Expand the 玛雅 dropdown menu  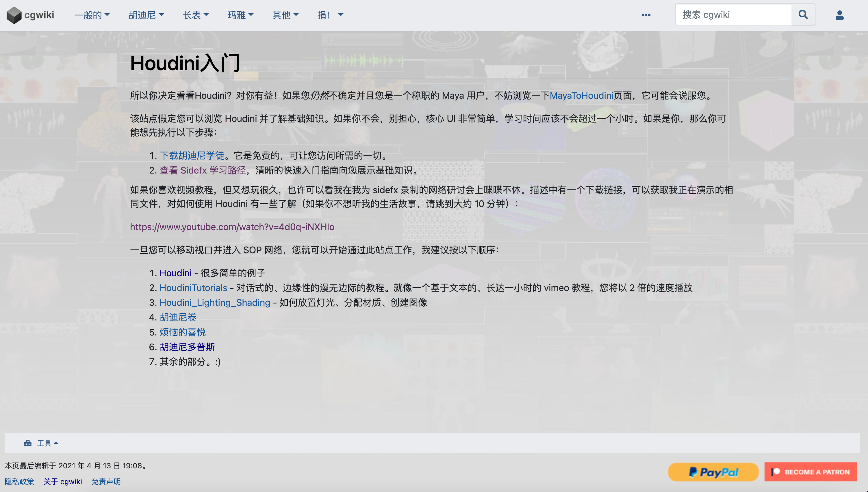coord(240,15)
